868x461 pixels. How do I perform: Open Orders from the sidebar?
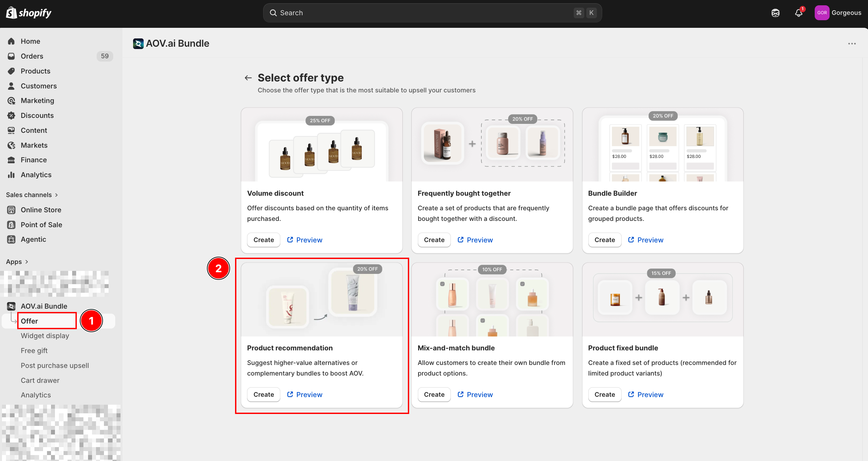pos(32,56)
